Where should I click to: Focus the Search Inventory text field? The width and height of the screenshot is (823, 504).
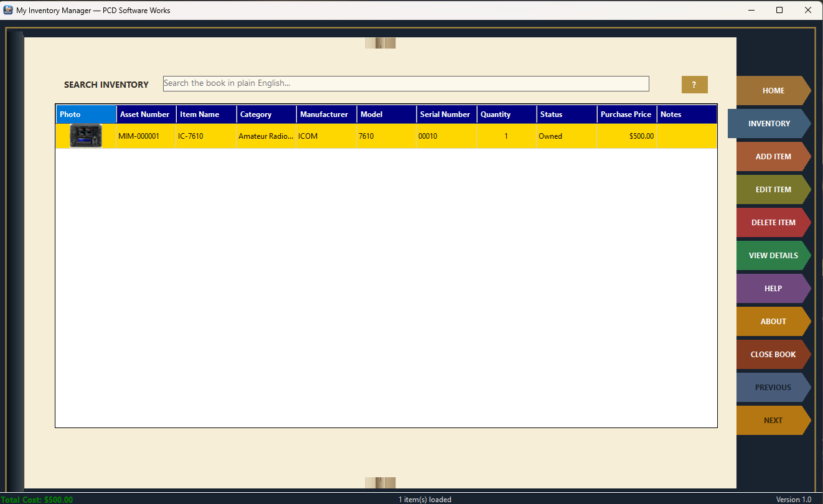tap(406, 83)
